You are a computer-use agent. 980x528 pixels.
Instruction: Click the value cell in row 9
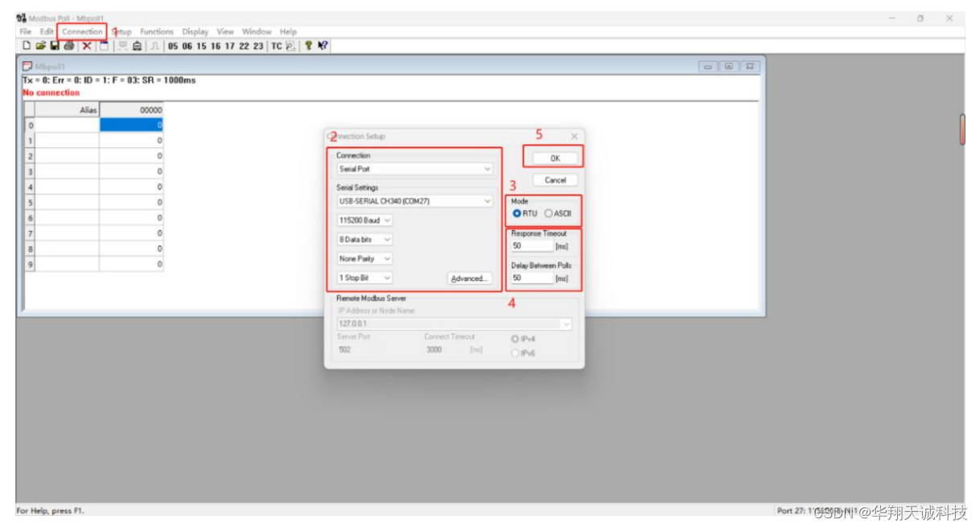point(131,264)
